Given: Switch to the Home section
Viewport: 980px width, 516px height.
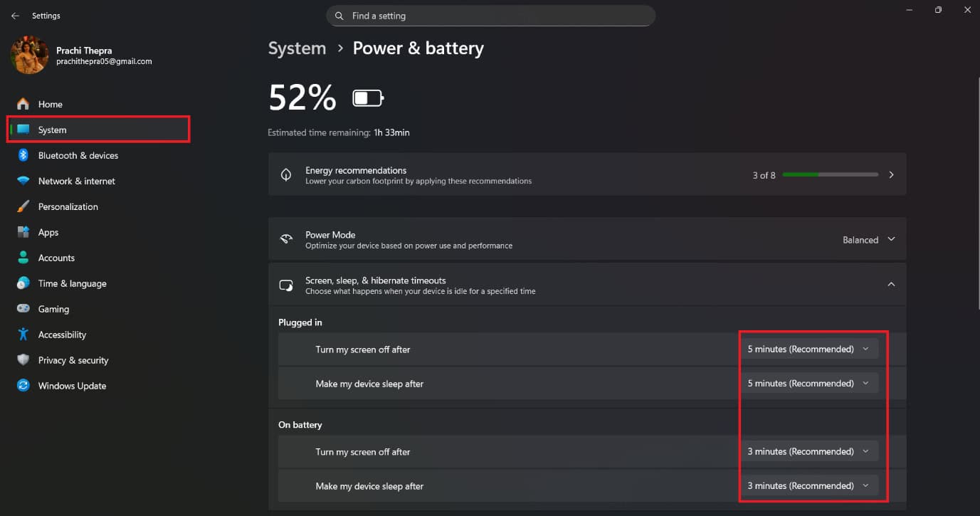Looking at the screenshot, I should 48,104.
